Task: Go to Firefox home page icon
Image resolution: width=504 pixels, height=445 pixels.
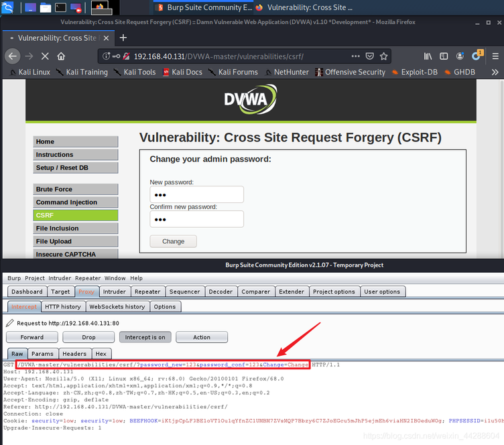Action: pyautogui.click(x=61, y=56)
